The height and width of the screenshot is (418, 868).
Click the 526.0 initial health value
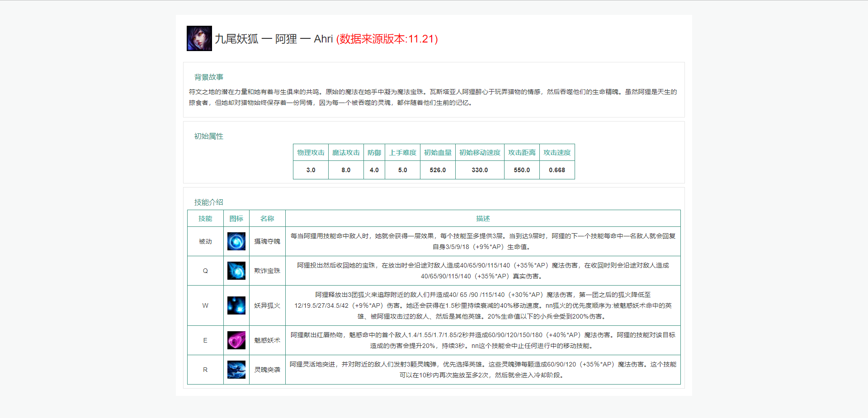(438, 170)
